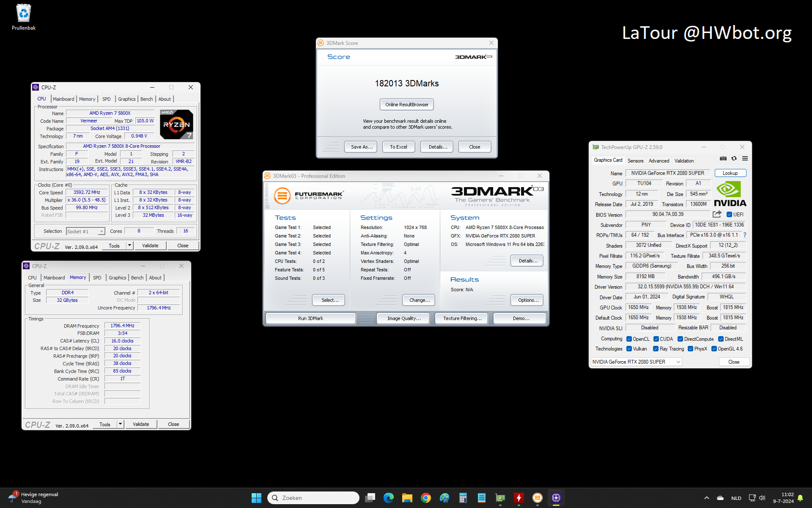Image resolution: width=812 pixels, height=508 pixels.
Task: Click Options under 3DMark03 Results
Action: click(x=527, y=300)
